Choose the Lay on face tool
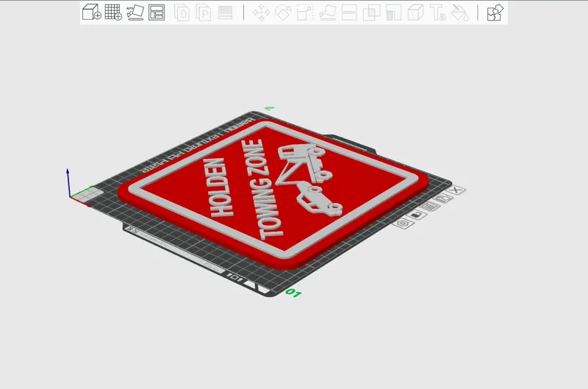Viewport: 588px width, 389px height. pos(327,13)
